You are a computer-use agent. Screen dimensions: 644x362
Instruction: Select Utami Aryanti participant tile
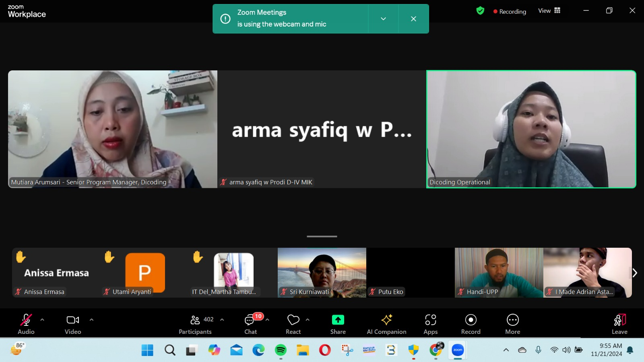tap(145, 273)
